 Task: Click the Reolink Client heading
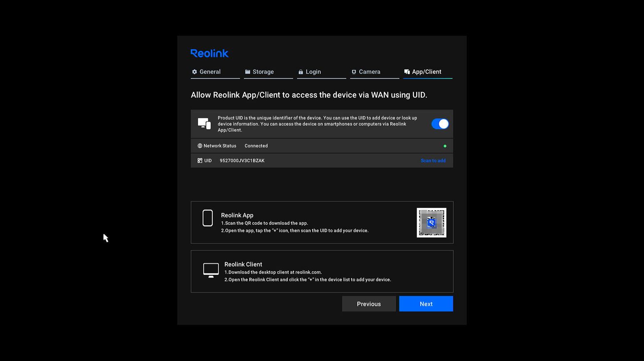[x=243, y=264]
